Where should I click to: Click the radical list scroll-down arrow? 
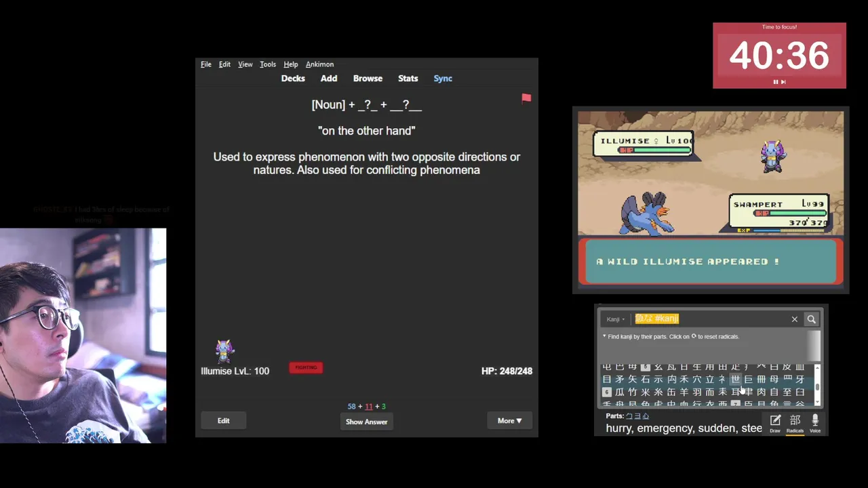point(817,402)
